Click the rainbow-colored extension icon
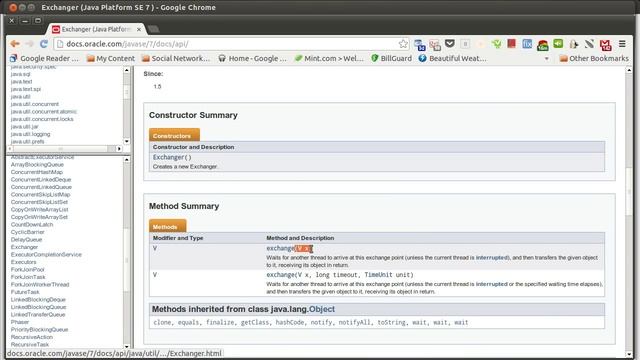This screenshot has width=640, height=360. [542, 44]
